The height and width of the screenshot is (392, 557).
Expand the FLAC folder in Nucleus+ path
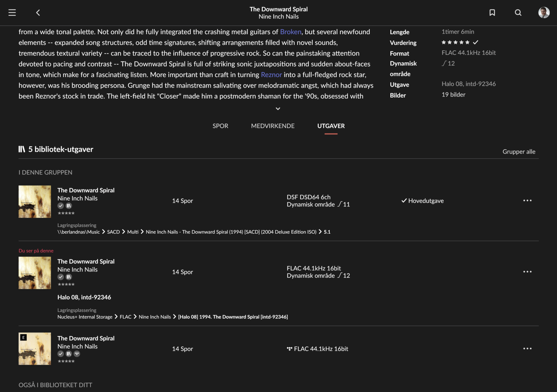[126, 317]
